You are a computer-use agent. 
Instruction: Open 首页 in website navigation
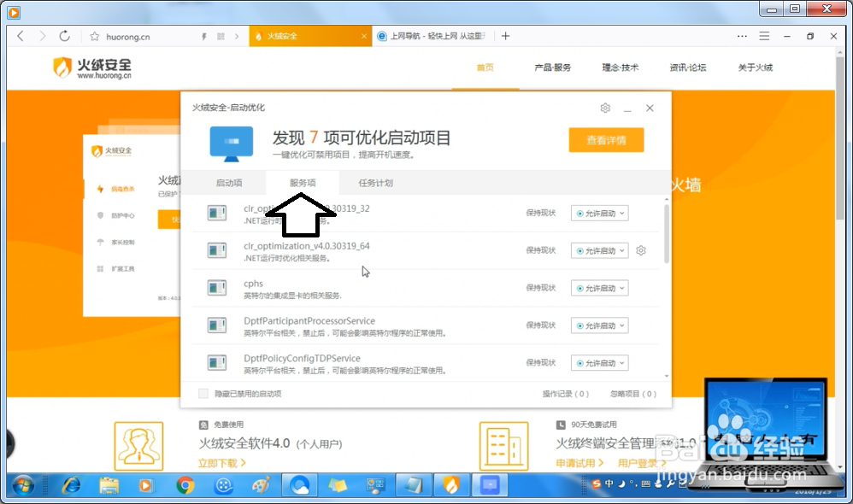[485, 67]
